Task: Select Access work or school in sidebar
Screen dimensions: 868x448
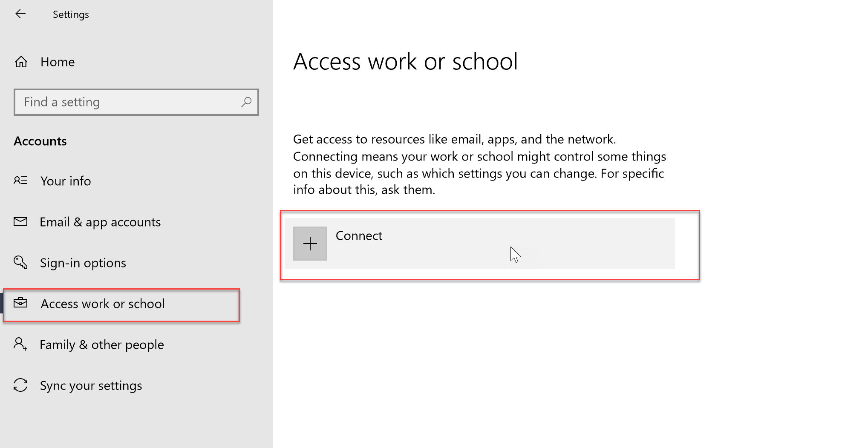Action: [121, 305]
